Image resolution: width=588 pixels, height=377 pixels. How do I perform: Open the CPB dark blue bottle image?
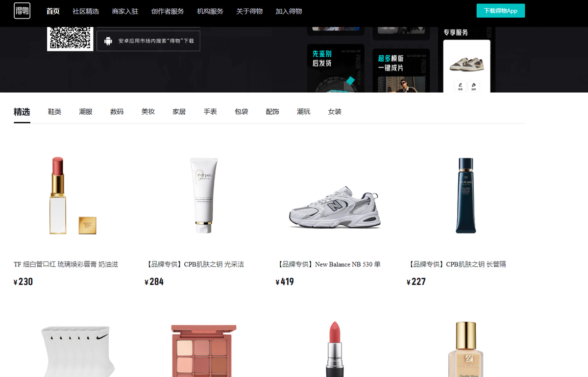[465, 196]
